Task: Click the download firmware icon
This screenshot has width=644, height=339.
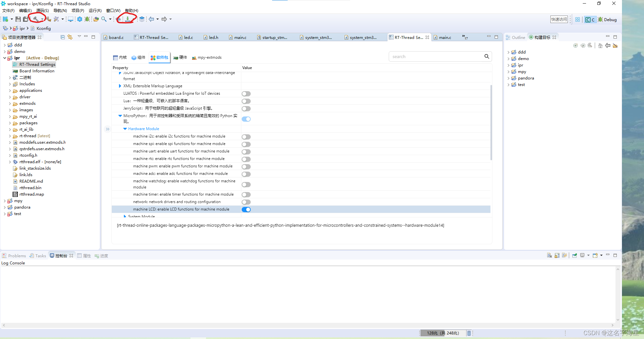Action: pos(128,19)
